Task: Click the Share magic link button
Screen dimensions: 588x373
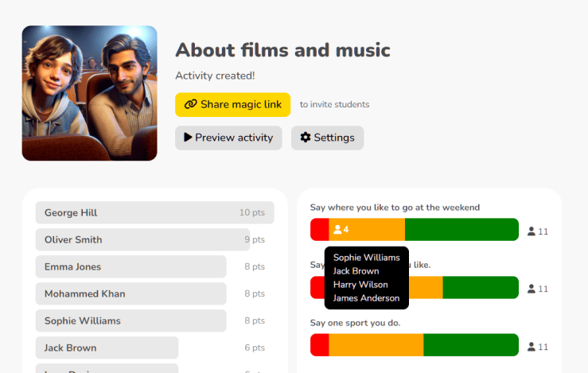Action: (232, 104)
